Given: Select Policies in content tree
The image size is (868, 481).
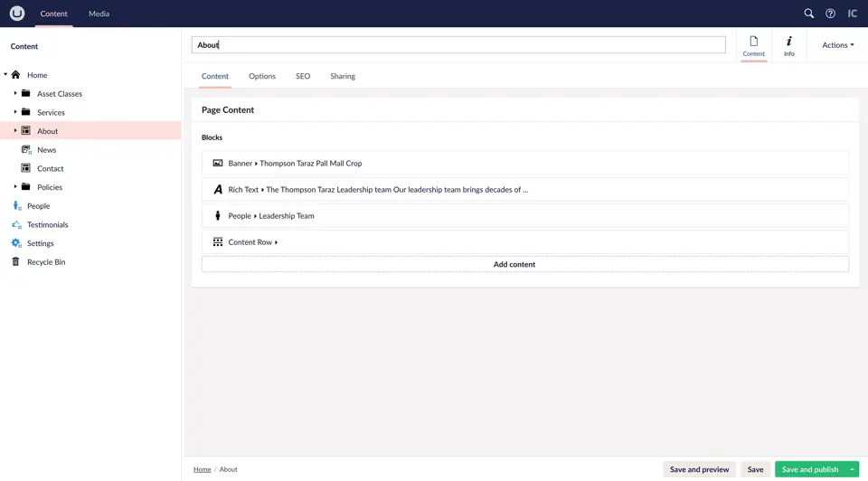Looking at the screenshot, I should (x=50, y=187).
